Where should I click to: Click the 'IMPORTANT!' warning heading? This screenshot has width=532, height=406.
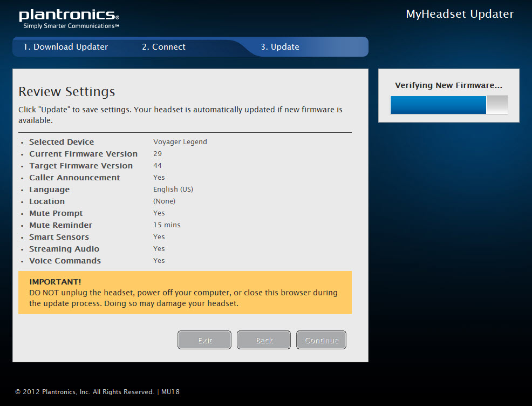coord(55,282)
